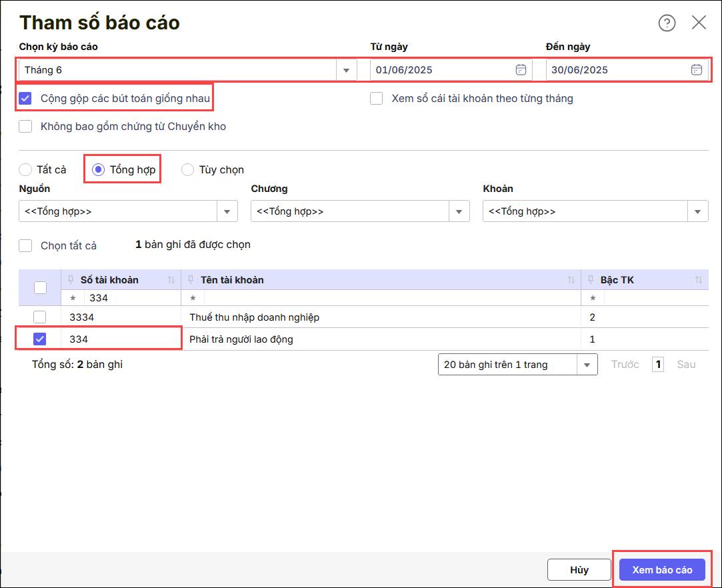Open calendar picker for Từ ngày
This screenshot has height=588, width=722.
pyautogui.click(x=521, y=69)
